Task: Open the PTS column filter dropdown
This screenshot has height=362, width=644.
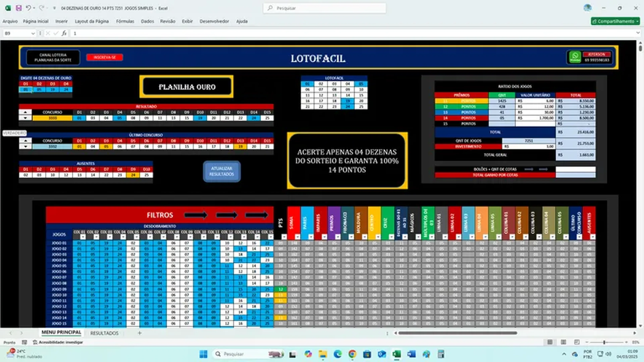Action: (x=284, y=237)
